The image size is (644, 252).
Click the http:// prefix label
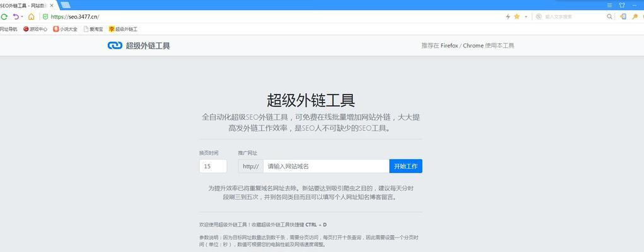click(x=250, y=166)
